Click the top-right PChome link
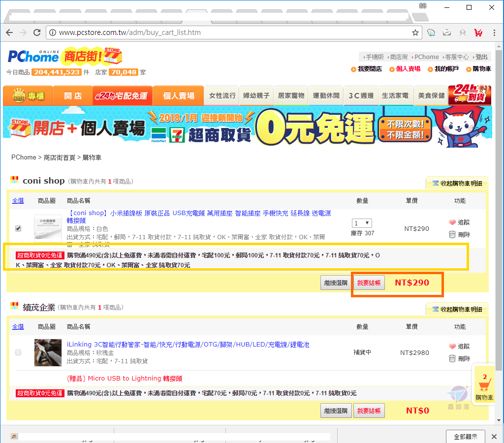 [426, 57]
